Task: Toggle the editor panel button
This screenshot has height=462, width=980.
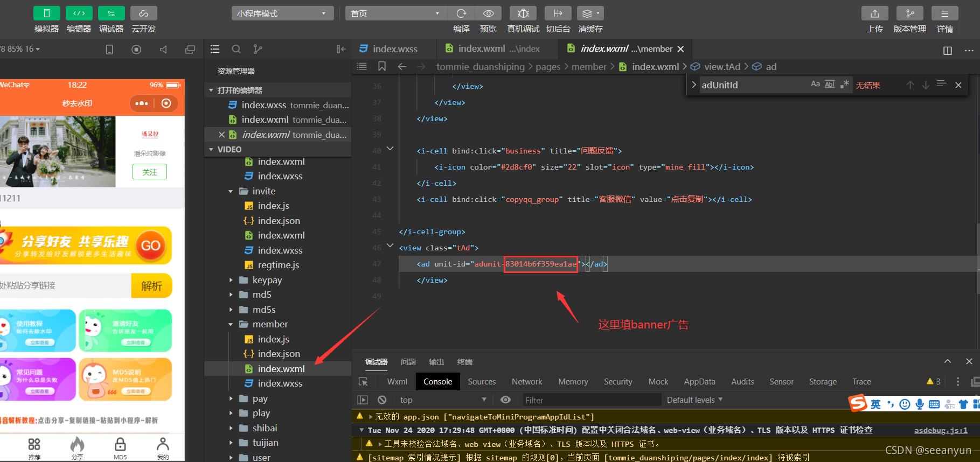Action: pyautogui.click(x=79, y=13)
